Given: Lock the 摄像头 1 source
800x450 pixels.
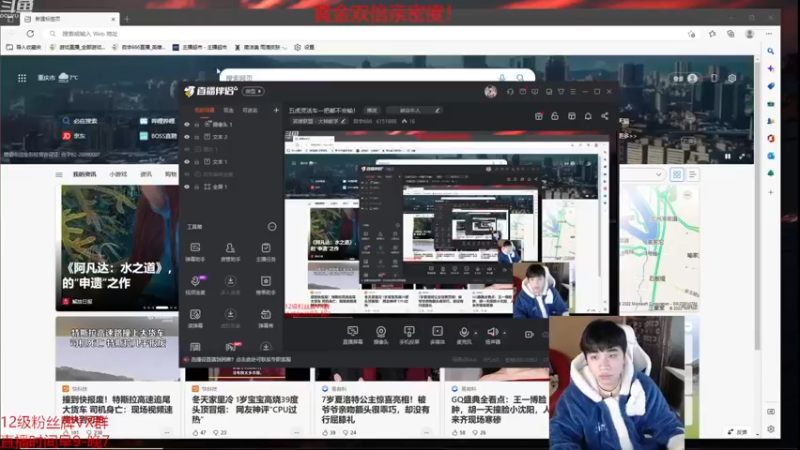Looking at the screenshot, I should point(197,124).
